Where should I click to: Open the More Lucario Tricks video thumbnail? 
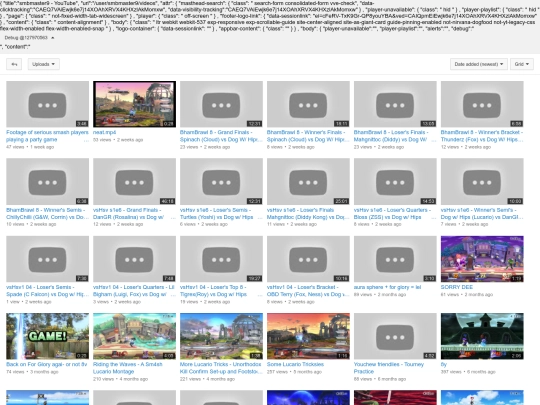tap(221, 336)
